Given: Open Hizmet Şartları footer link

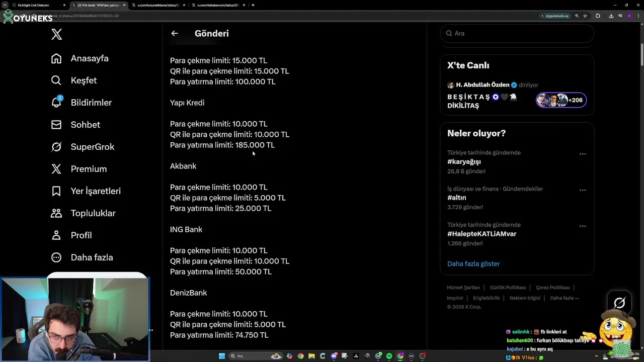Looking at the screenshot, I should (463, 288).
